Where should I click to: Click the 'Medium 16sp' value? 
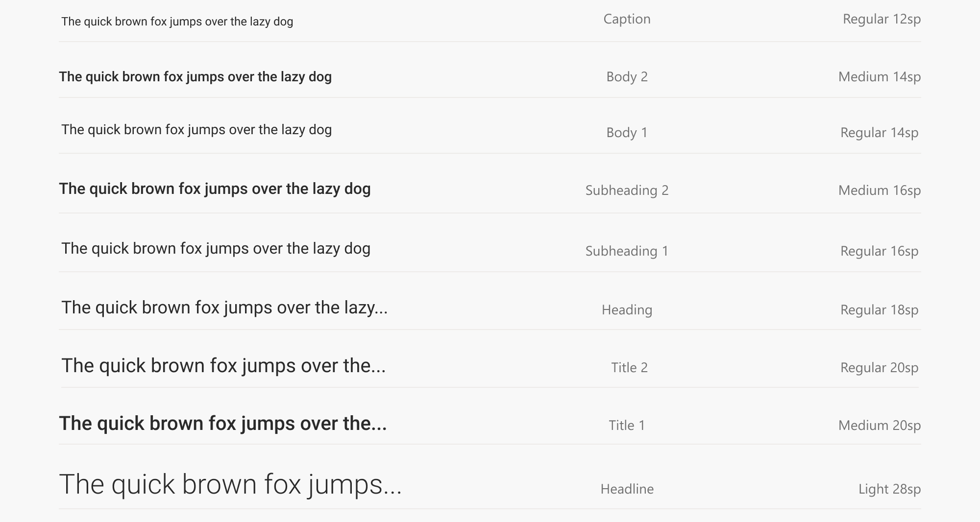tap(880, 190)
